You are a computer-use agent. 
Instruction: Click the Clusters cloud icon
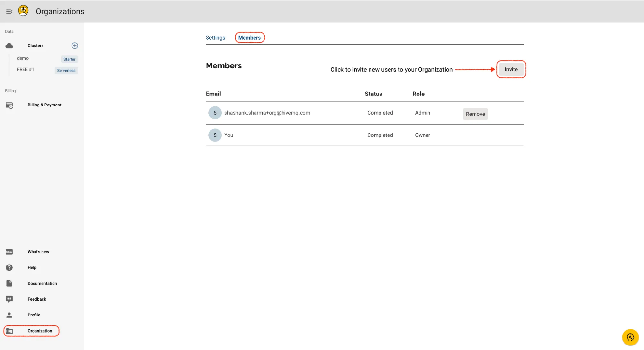[9, 45]
